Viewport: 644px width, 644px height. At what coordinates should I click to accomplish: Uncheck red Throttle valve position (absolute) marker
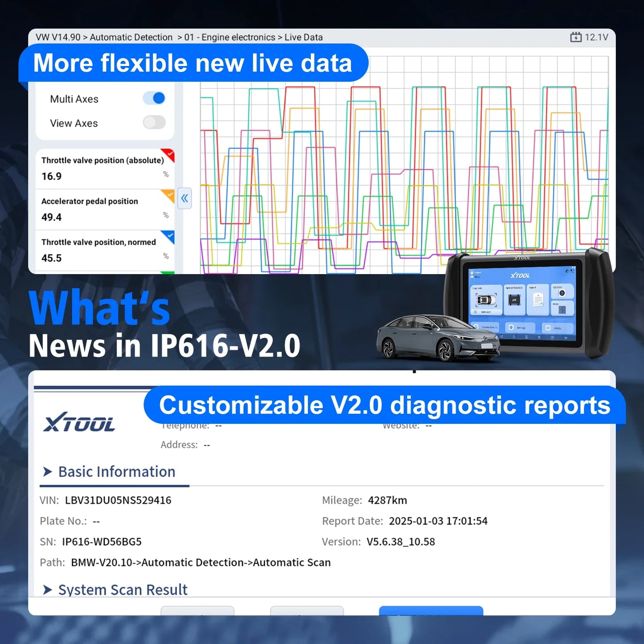coord(168,154)
